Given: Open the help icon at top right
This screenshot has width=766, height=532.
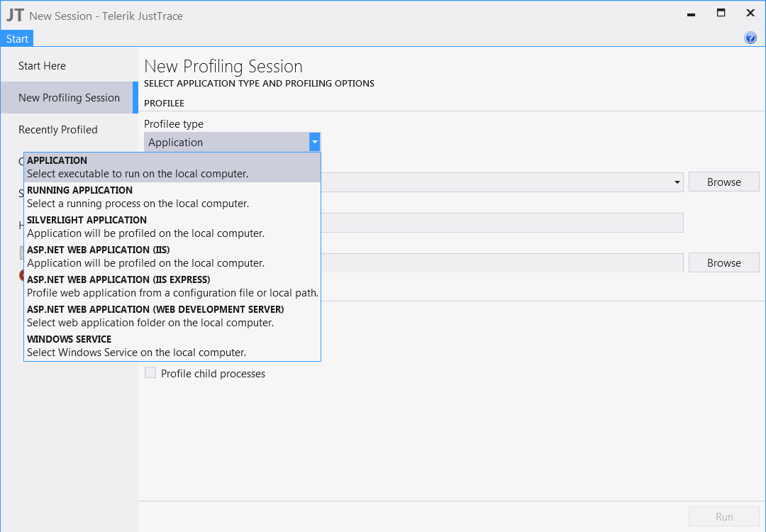Looking at the screenshot, I should click(x=750, y=38).
